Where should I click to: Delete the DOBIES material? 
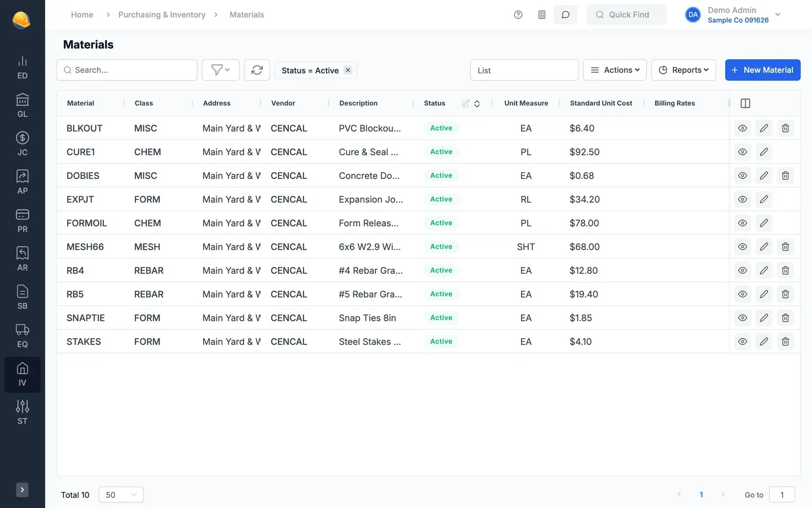785,176
